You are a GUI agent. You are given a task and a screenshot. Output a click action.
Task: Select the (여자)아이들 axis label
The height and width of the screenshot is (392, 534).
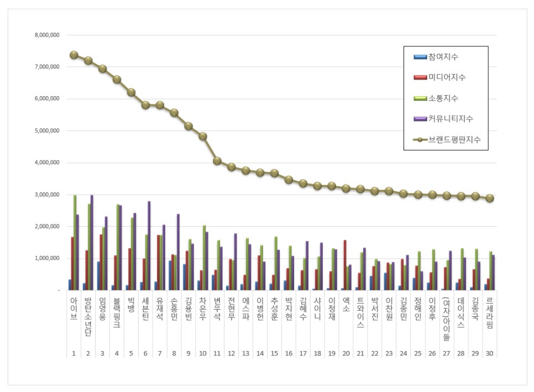(x=447, y=320)
